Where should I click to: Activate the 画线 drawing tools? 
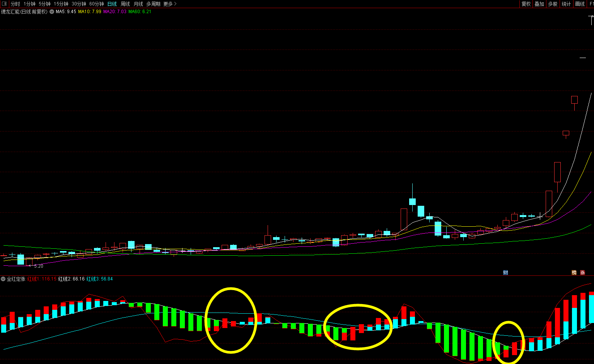tap(580, 4)
